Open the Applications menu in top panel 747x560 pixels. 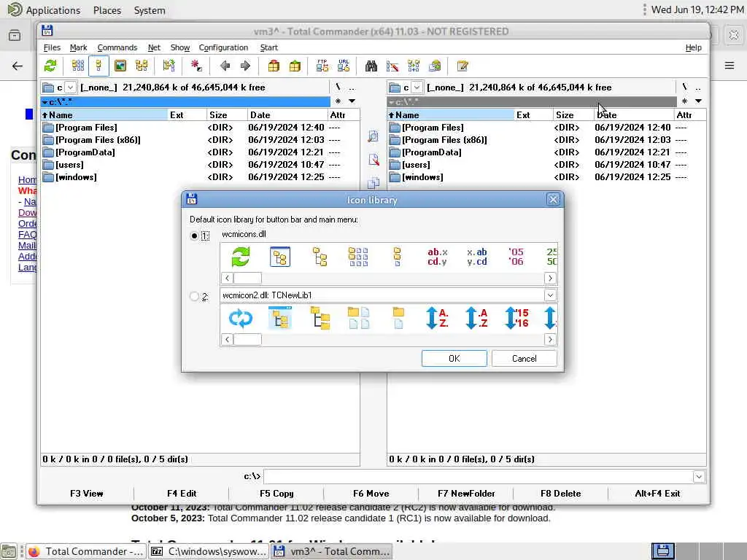[x=53, y=10]
